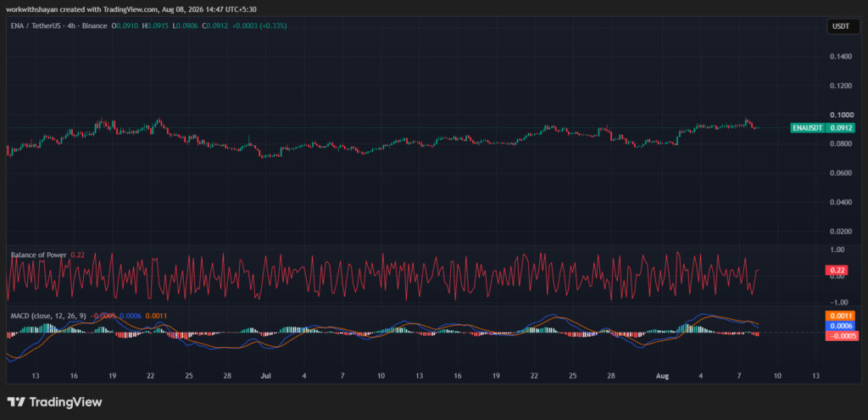Screen dimensions: 868x420
Task: Click the green 0.0912 current price tag
Action: point(840,128)
